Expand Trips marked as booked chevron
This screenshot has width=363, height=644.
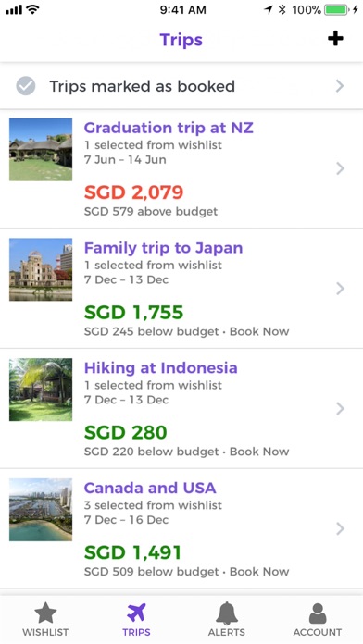pos(340,86)
